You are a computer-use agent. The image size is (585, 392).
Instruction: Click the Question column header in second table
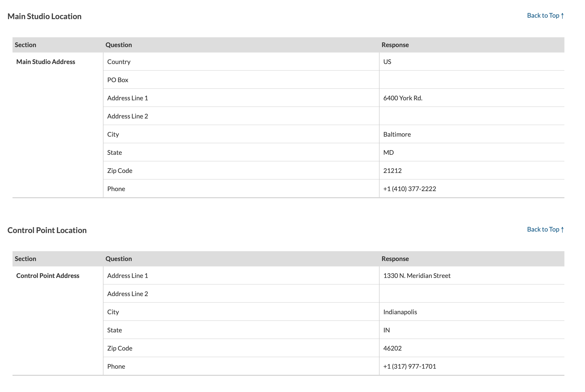coord(119,259)
